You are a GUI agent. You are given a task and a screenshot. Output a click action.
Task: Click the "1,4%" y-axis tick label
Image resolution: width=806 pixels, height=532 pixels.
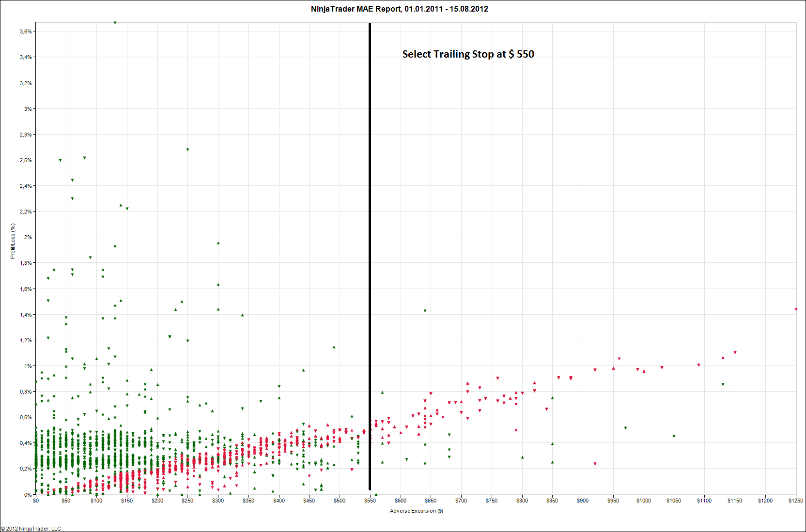(26, 315)
